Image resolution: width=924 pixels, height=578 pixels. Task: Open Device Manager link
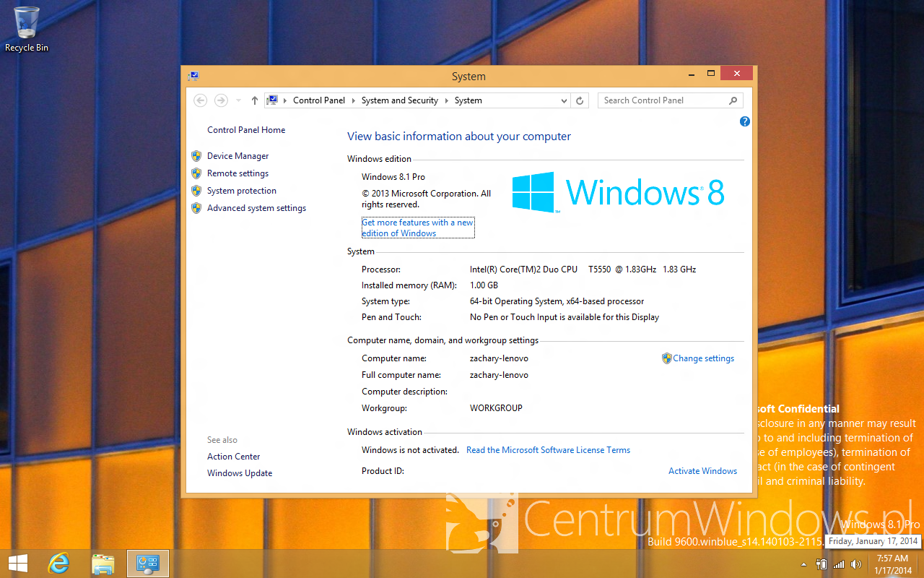click(x=237, y=156)
